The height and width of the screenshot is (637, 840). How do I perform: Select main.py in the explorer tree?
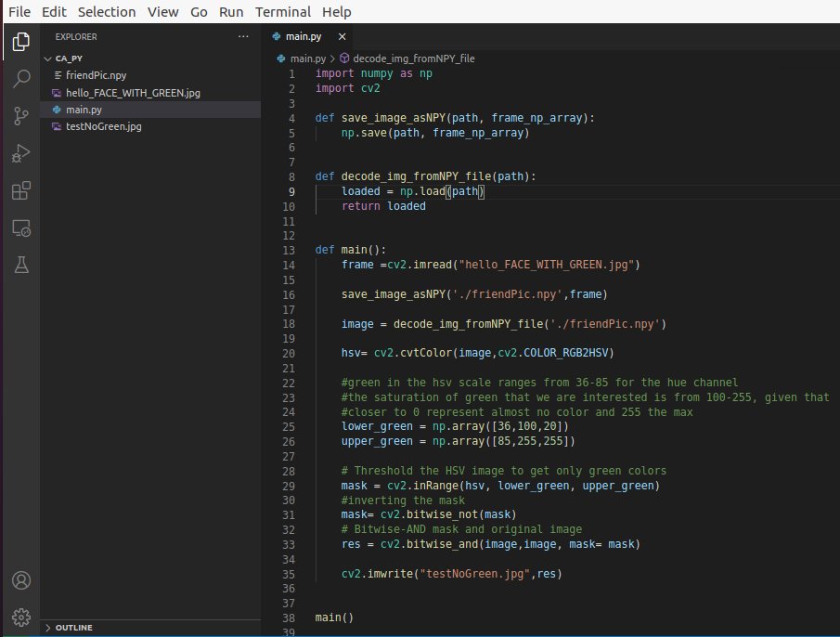pos(150,110)
